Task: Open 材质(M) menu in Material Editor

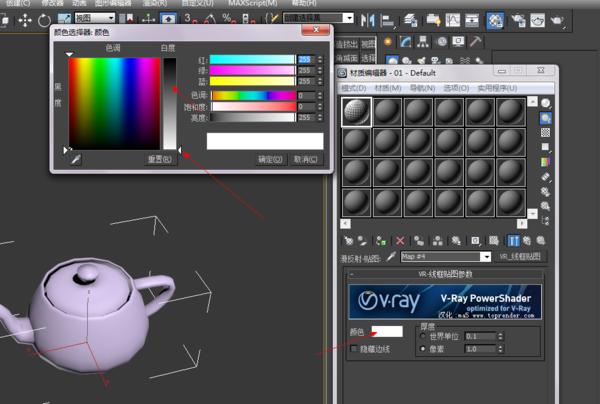Action: click(x=388, y=88)
